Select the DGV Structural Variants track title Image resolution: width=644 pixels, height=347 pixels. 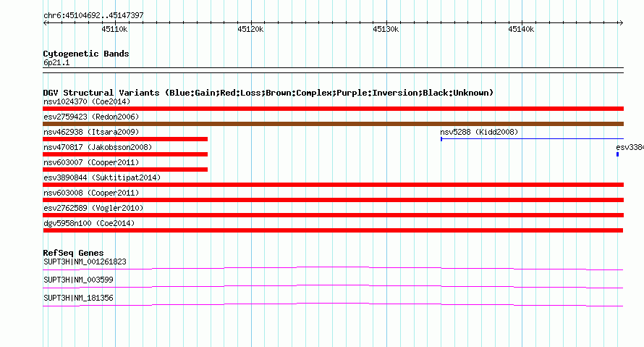pyautogui.click(x=268, y=93)
